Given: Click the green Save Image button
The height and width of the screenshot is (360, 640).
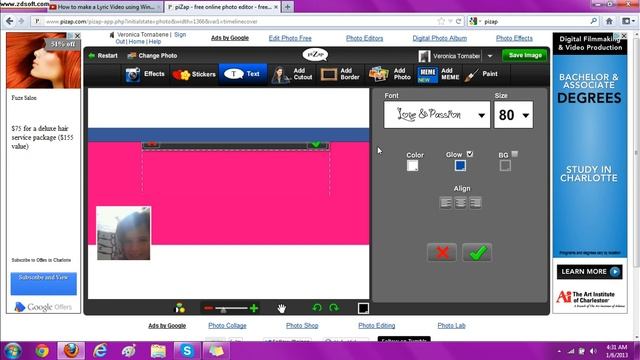Looking at the screenshot, I should (525, 55).
